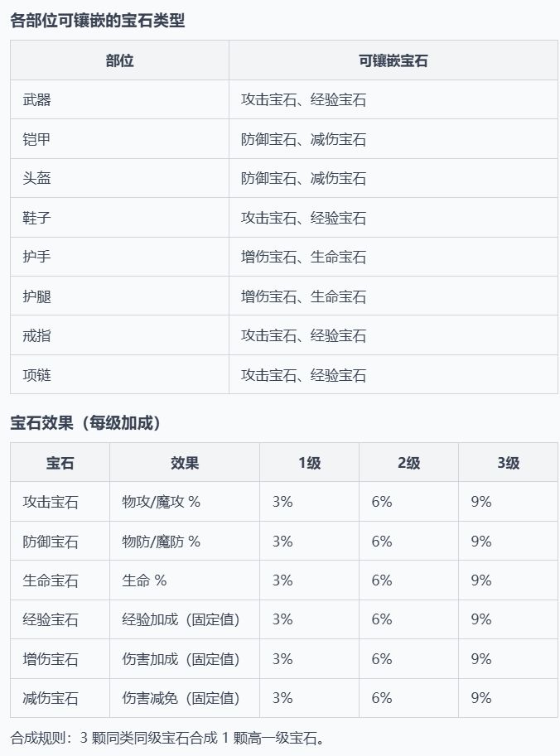Click the 效果 column header
The width and height of the screenshot is (560, 756).
[184, 463]
